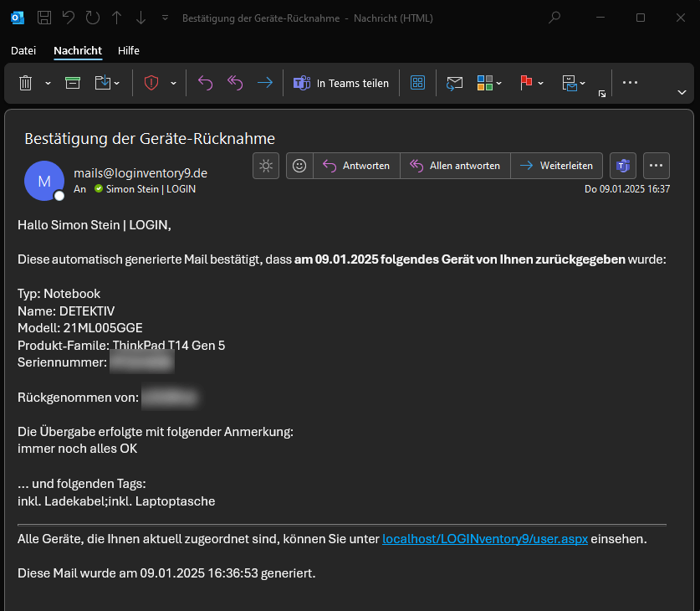Open ribbon more commands ellipsis

630,83
